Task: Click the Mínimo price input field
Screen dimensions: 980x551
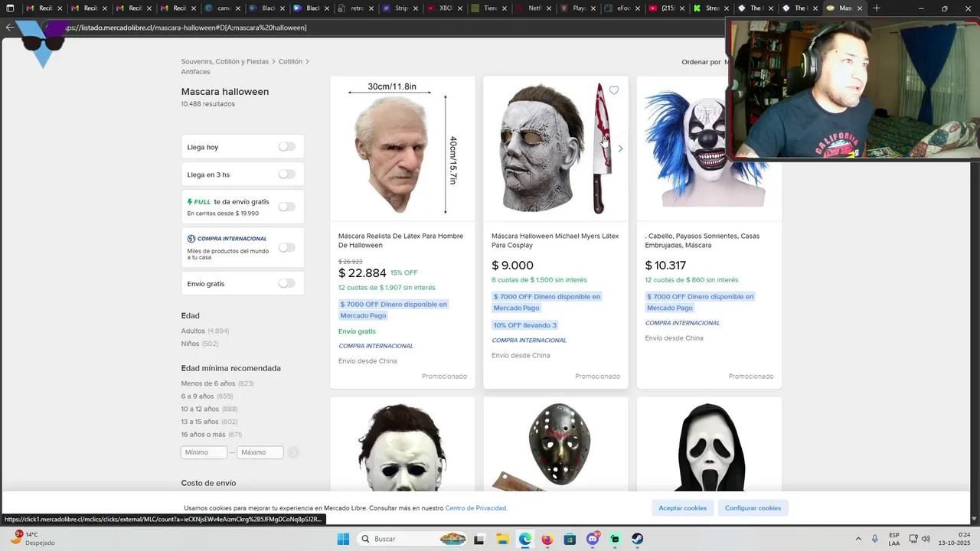Action: tap(204, 452)
